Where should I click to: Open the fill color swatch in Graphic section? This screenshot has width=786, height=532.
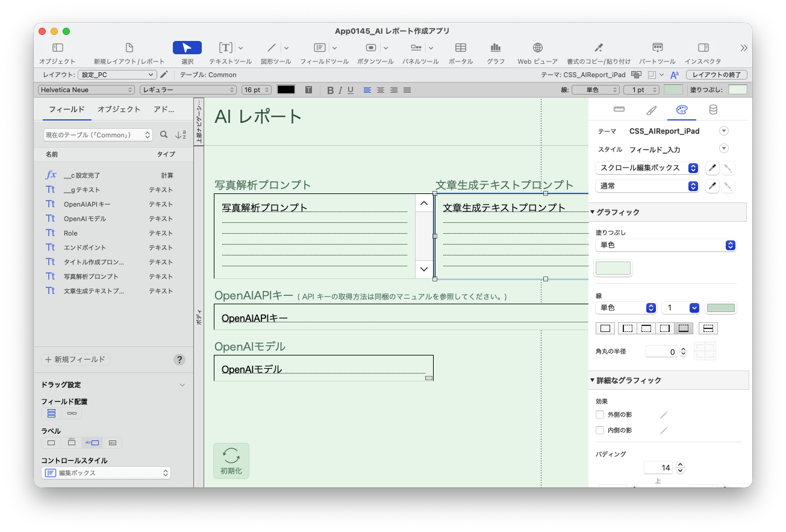pyautogui.click(x=613, y=268)
